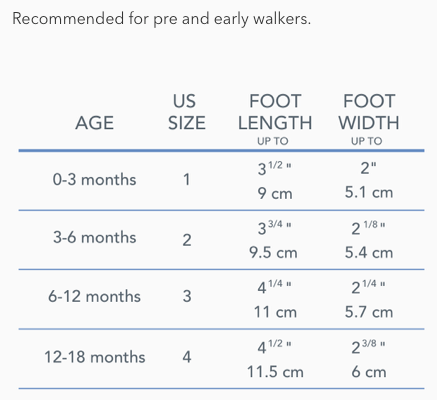Select the 3-6 months age cell

coord(94,238)
